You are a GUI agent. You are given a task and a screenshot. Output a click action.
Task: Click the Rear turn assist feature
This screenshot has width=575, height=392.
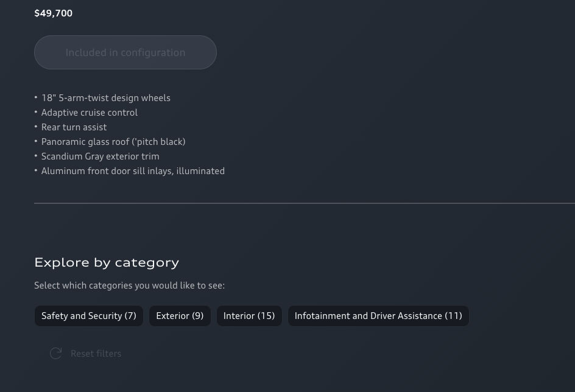pos(74,127)
